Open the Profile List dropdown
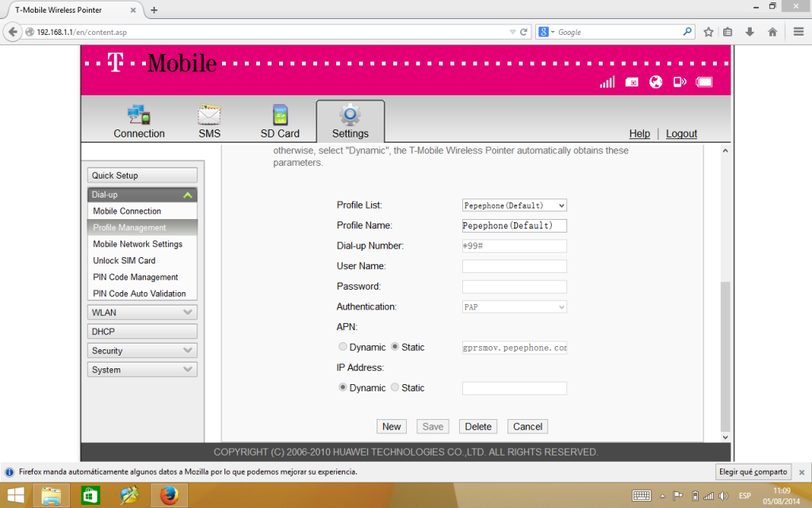The height and width of the screenshot is (508, 812). coord(514,206)
